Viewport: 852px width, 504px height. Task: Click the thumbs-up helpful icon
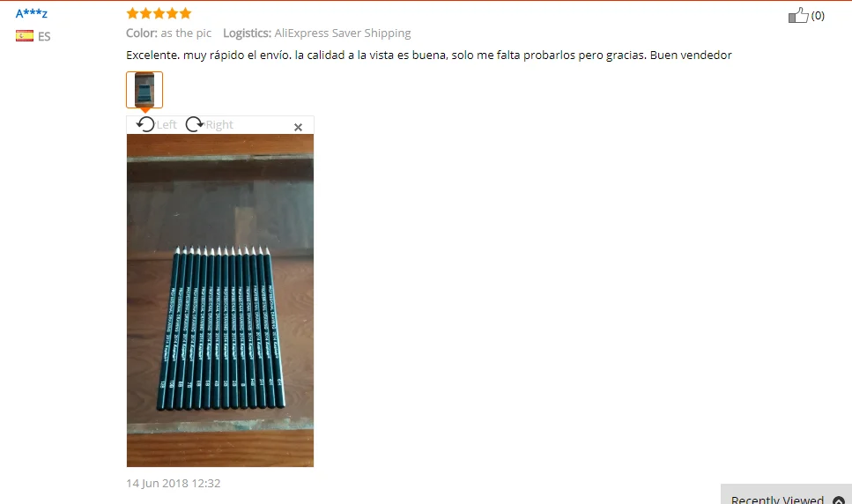pos(798,15)
